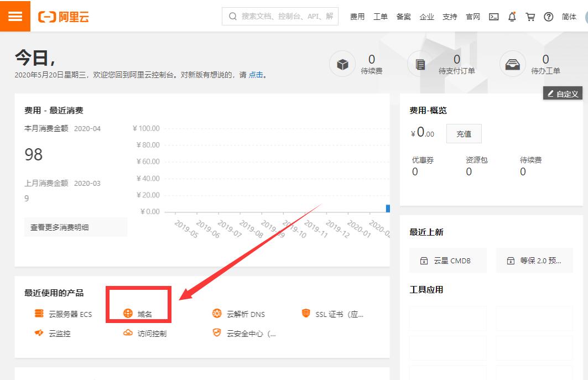Select the 域名 domain product
The image size is (588, 380).
tap(145, 313)
